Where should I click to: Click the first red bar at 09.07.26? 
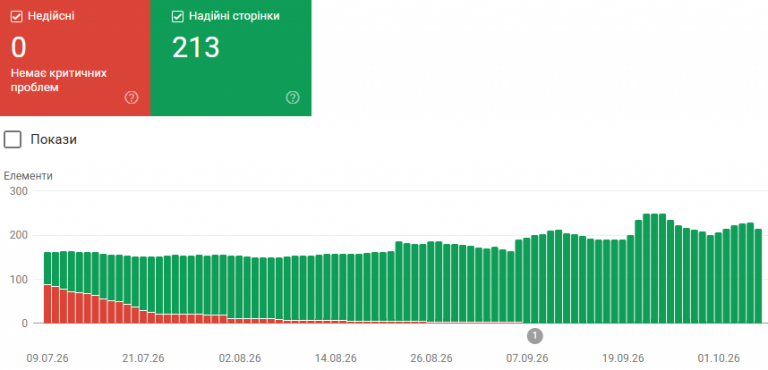tap(48, 304)
